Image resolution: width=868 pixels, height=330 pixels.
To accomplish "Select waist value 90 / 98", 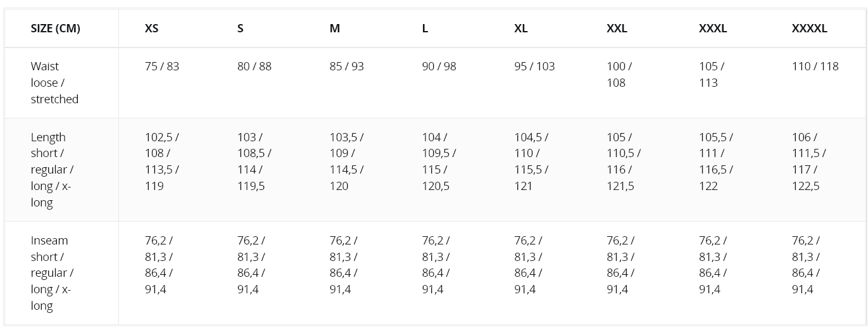I will [x=439, y=67].
